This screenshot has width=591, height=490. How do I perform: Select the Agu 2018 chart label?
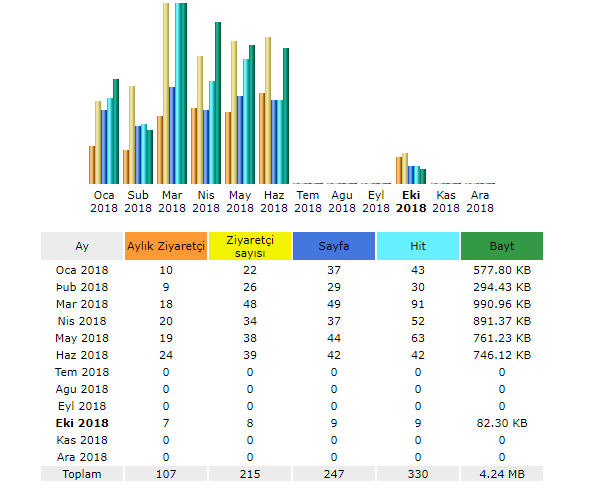(342, 202)
